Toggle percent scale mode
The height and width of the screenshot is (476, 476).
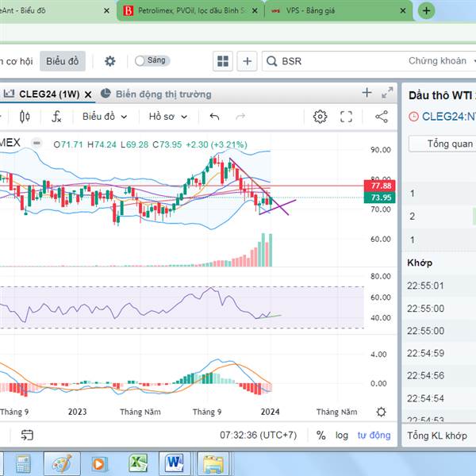click(x=321, y=436)
